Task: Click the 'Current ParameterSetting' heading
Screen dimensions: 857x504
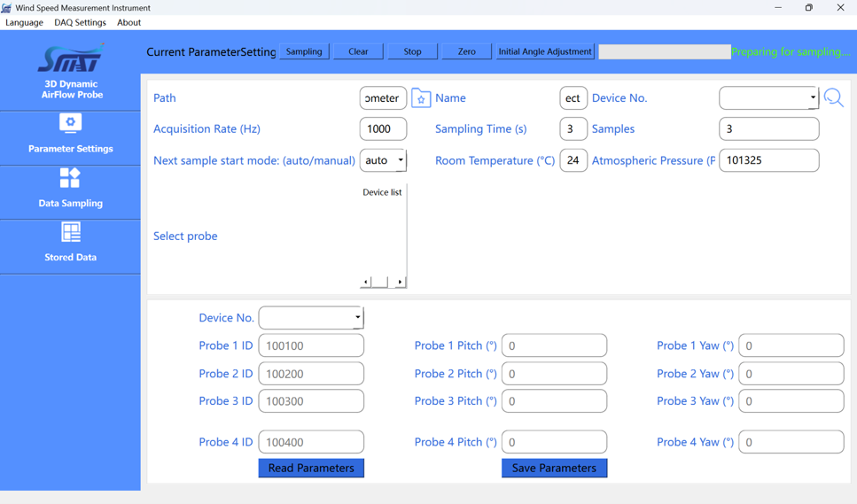Action: pyautogui.click(x=211, y=52)
